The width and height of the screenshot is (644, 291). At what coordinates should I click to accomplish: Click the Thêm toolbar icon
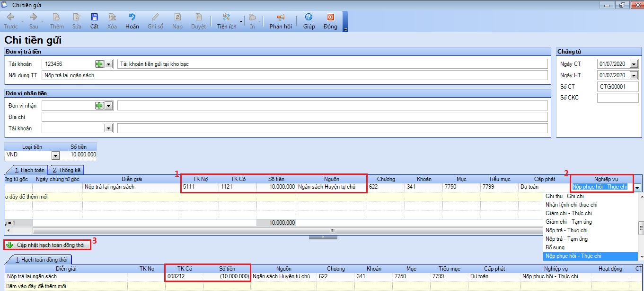coord(57,18)
